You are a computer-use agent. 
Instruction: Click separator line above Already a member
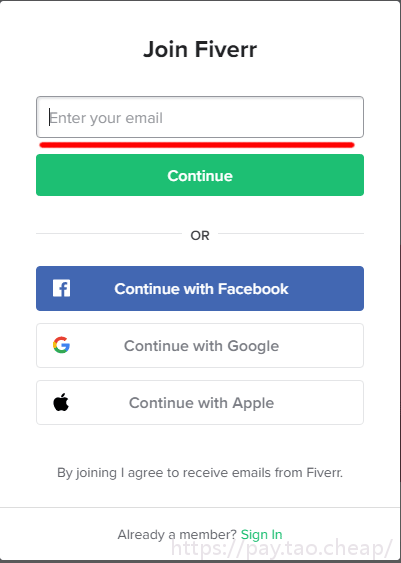(200, 507)
